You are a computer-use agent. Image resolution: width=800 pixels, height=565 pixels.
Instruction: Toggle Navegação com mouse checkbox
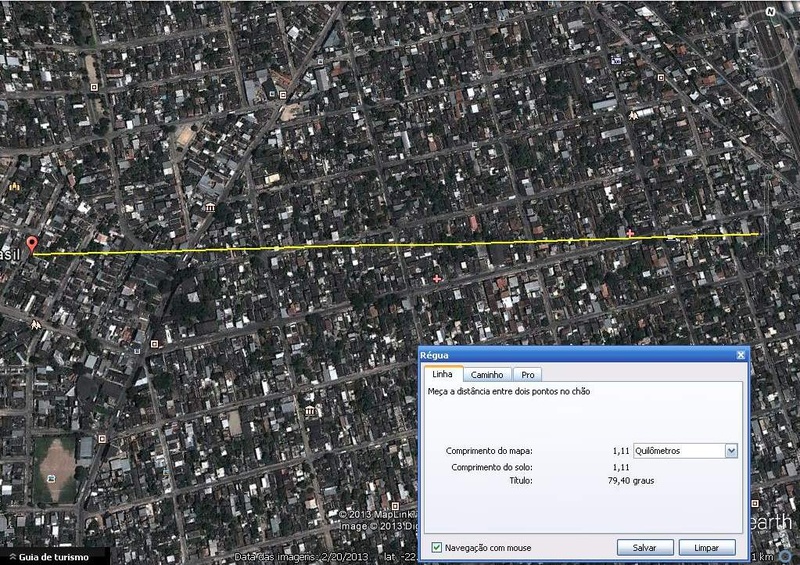click(437, 548)
